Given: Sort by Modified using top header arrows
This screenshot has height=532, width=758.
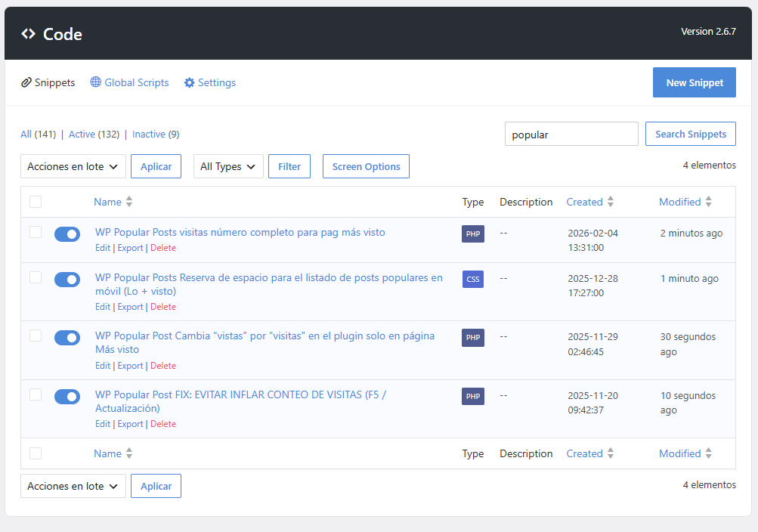Looking at the screenshot, I should (x=708, y=202).
